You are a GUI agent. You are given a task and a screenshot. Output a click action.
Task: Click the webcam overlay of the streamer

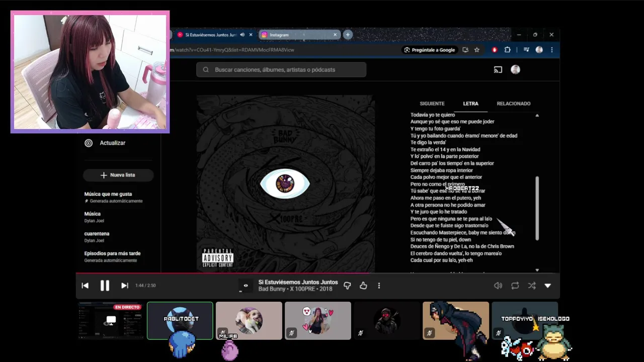pyautogui.click(x=90, y=72)
